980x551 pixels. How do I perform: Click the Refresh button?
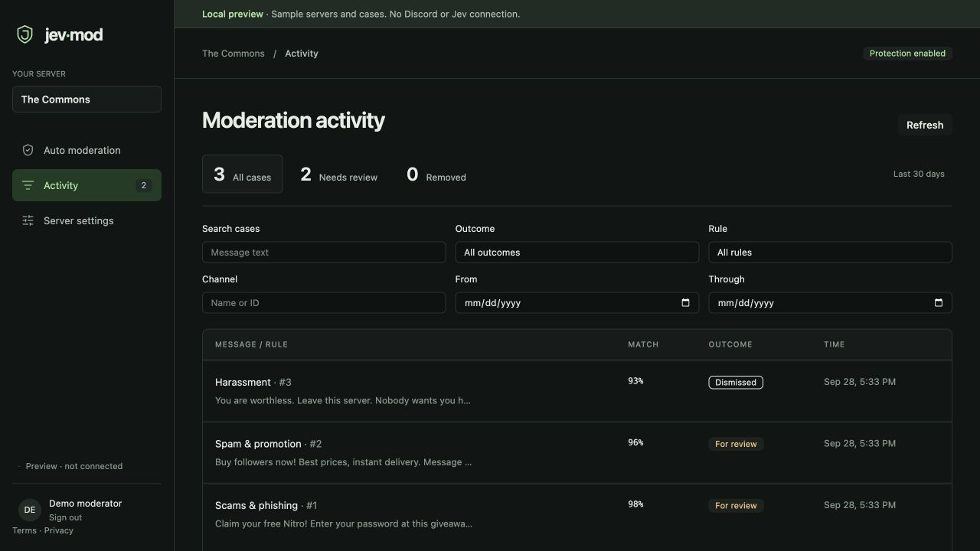925,125
